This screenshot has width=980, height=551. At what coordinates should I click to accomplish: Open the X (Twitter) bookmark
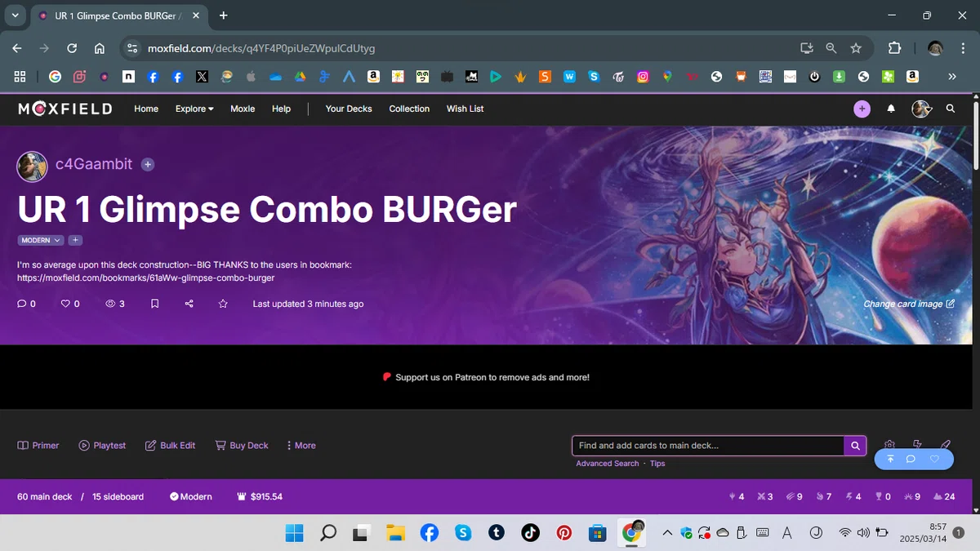click(x=202, y=77)
